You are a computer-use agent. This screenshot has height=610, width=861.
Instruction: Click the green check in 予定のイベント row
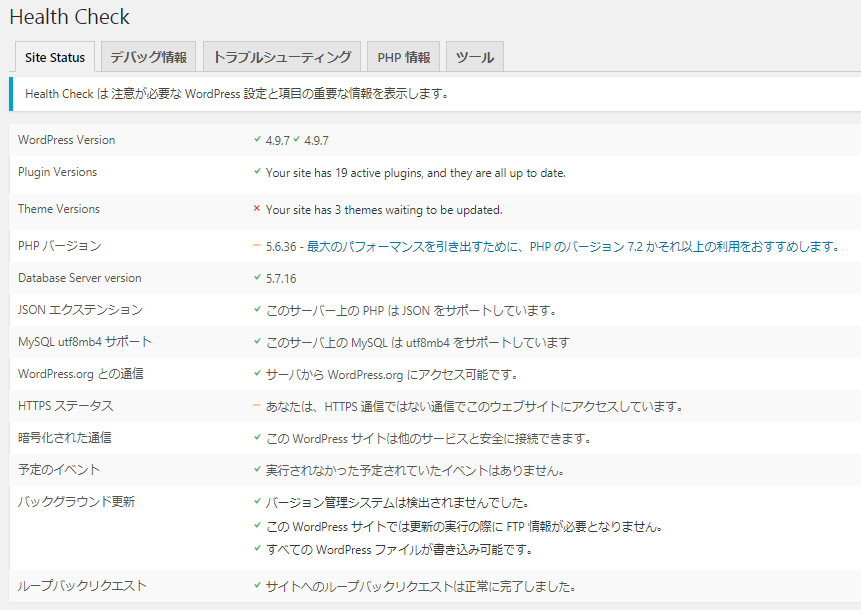(257, 469)
